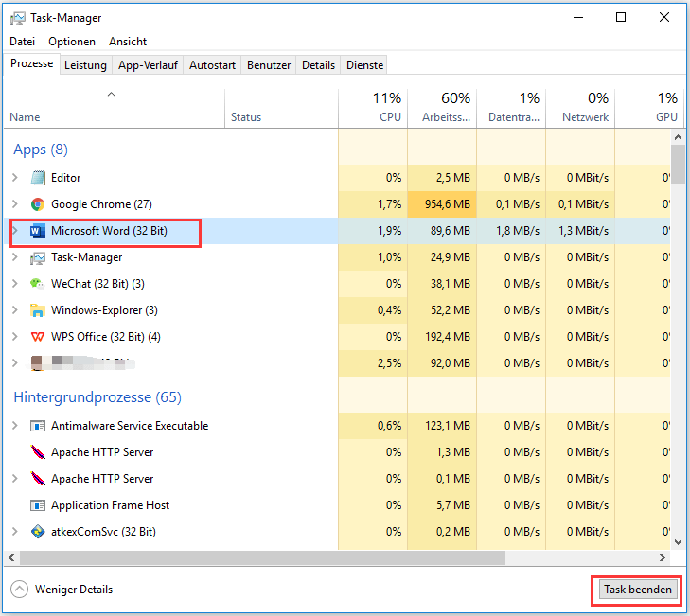Image resolution: width=690 pixels, height=616 pixels.
Task: Switch to the Autostart tab
Action: 212,65
